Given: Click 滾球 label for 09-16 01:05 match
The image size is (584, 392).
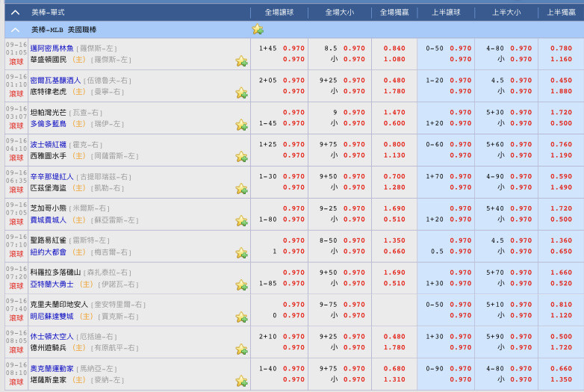Looking at the screenshot, I should tap(16, 62).
